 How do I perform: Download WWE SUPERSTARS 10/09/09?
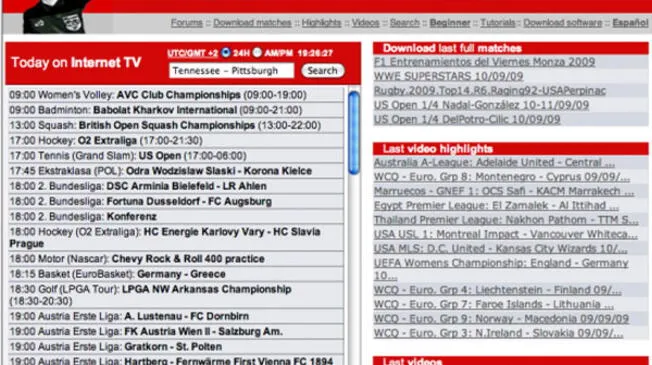[x=448, y=76]
